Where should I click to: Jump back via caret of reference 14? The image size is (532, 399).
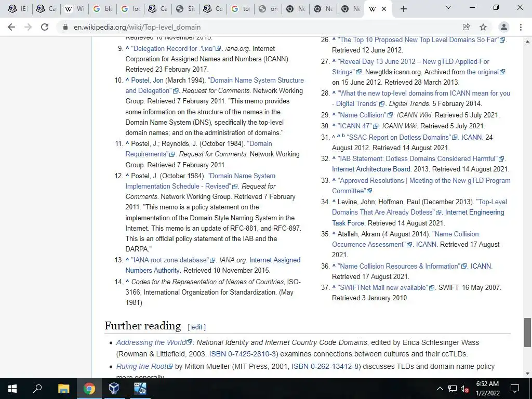click(x=127, y=281)
